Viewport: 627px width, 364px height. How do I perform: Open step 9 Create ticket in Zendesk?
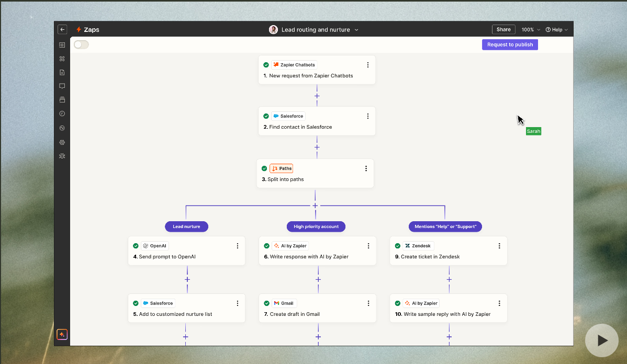coord(449,251)
